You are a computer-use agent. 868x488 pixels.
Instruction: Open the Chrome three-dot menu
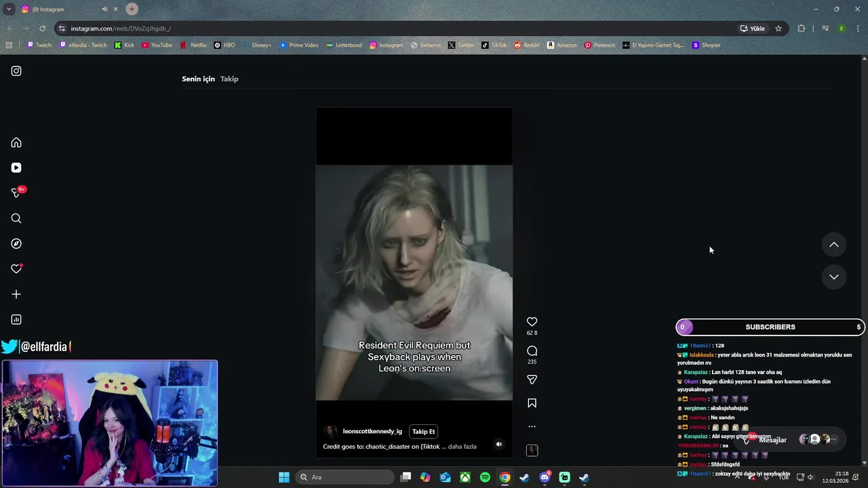858,28
